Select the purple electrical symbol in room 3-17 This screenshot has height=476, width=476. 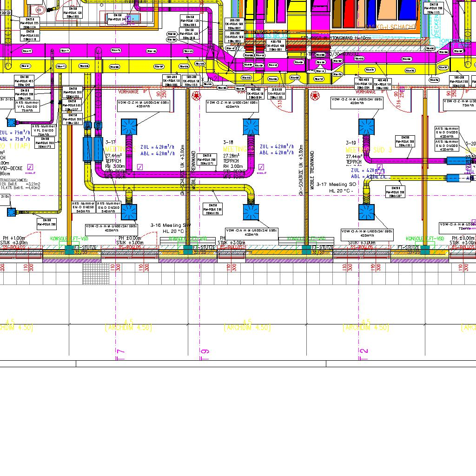click(140, 167)
